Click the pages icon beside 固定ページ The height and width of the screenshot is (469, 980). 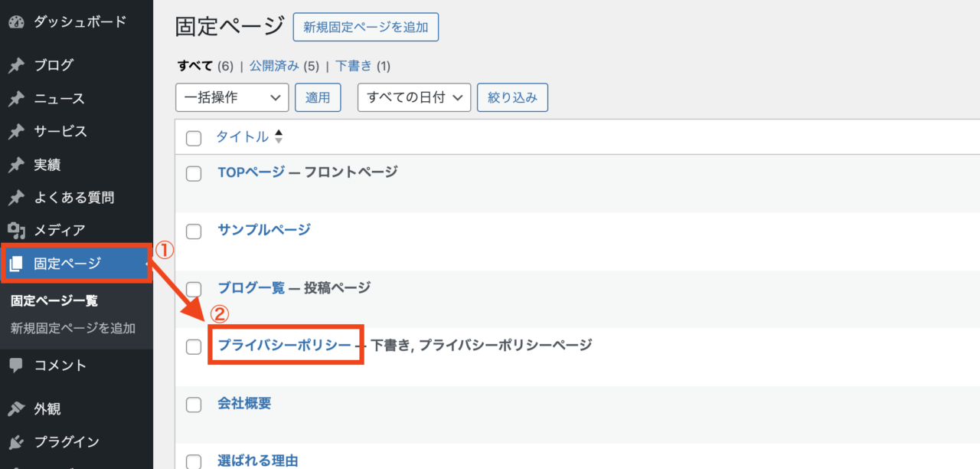pyautogui.click(x=16, y=264)
